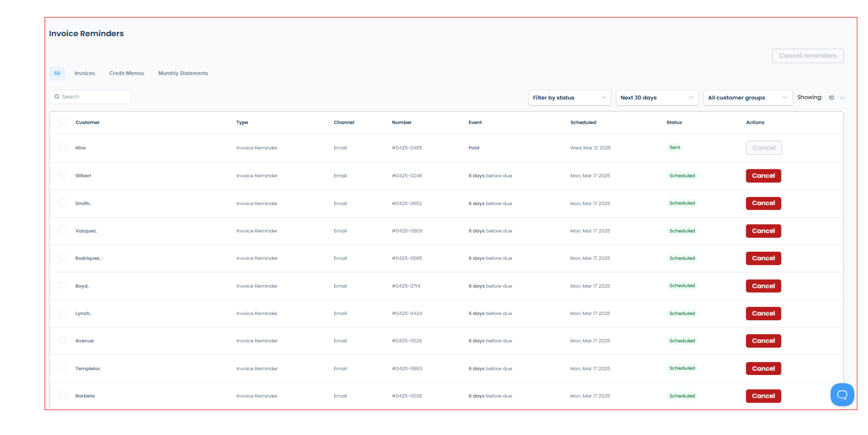This screenshot has height=435, width=868.
Task: Select the All tab
Action: [57, 73]
